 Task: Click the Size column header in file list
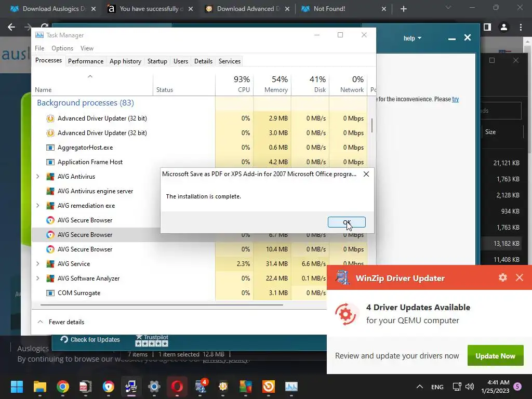(490, 132)
